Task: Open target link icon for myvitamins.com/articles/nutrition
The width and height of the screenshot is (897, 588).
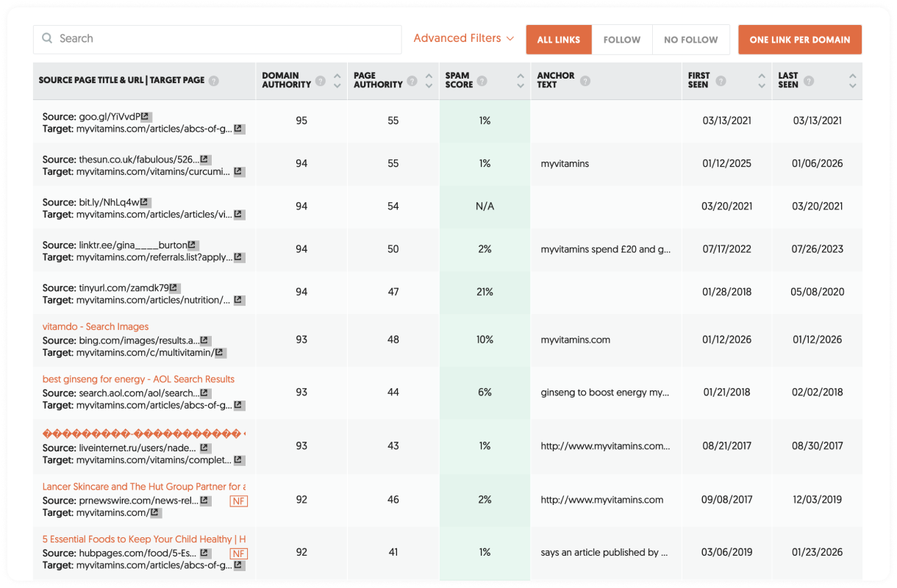Action: tap(239, 300)
